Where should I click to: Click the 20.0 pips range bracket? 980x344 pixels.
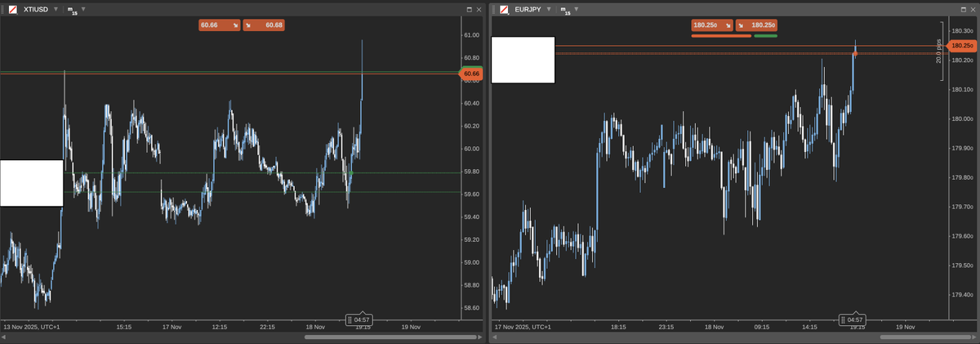point(940,51)
